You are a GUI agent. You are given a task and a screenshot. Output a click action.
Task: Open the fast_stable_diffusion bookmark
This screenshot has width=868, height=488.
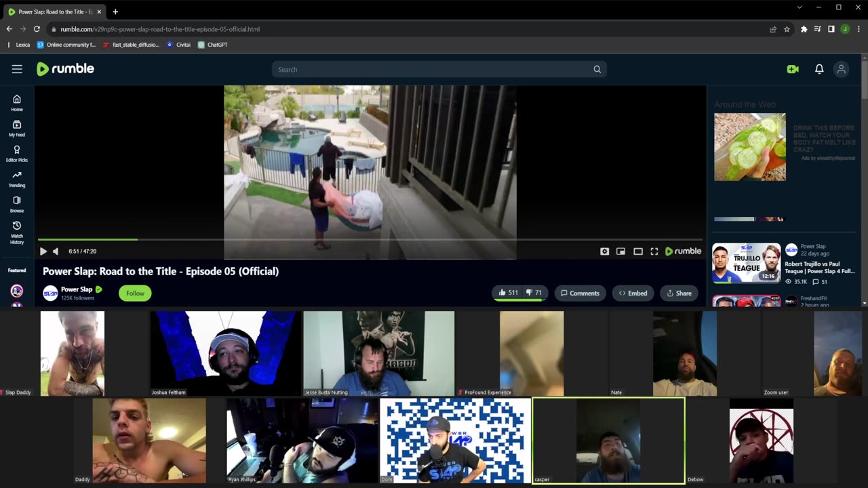coord(131,45)
